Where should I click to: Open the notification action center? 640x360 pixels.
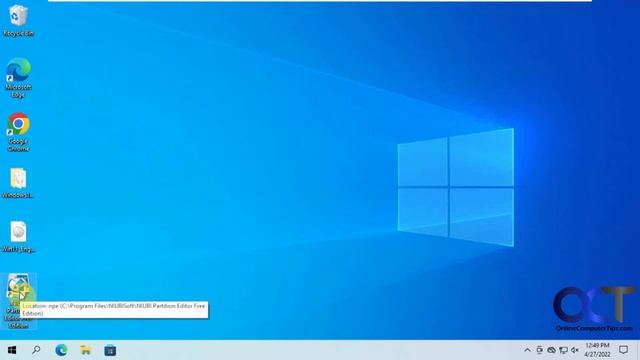point(623,350)
